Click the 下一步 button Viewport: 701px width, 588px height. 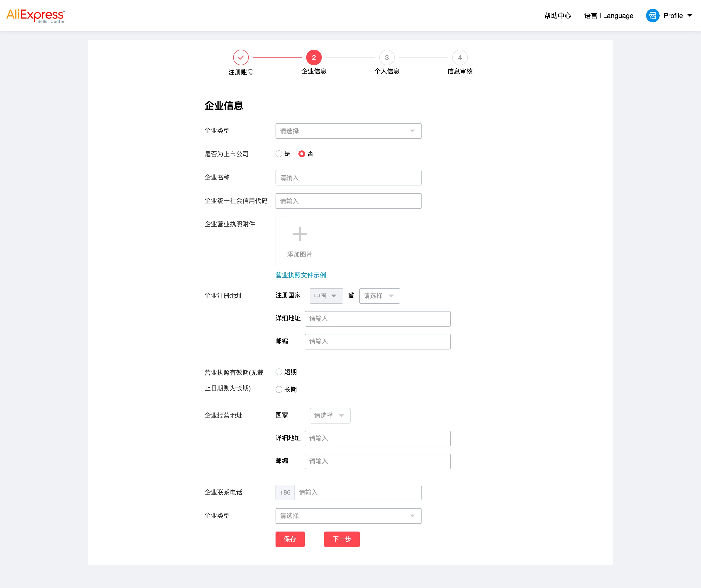pos(341,539)
